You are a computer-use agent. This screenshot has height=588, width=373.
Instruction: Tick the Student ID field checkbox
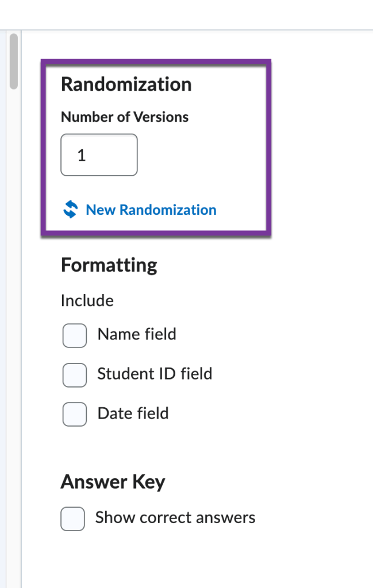(75, 375)
